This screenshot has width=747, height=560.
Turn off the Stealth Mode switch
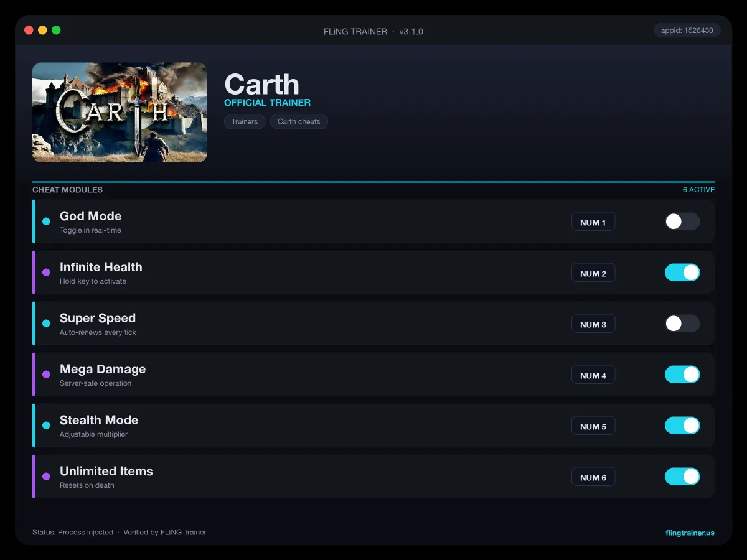682,426
